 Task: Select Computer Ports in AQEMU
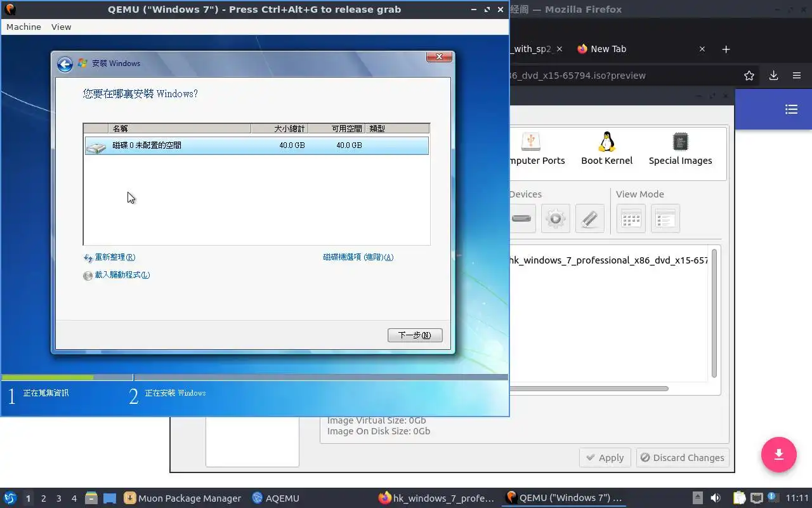click(537, 149)
